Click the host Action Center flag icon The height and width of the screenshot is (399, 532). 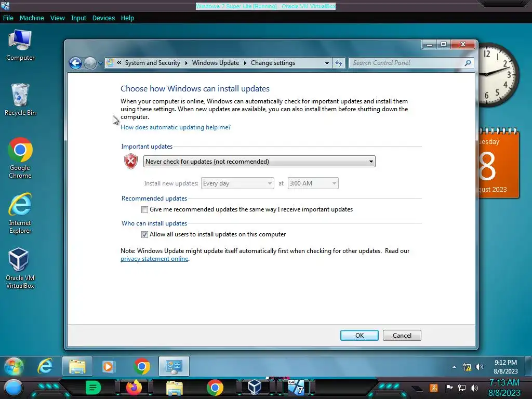pos(449,388)
